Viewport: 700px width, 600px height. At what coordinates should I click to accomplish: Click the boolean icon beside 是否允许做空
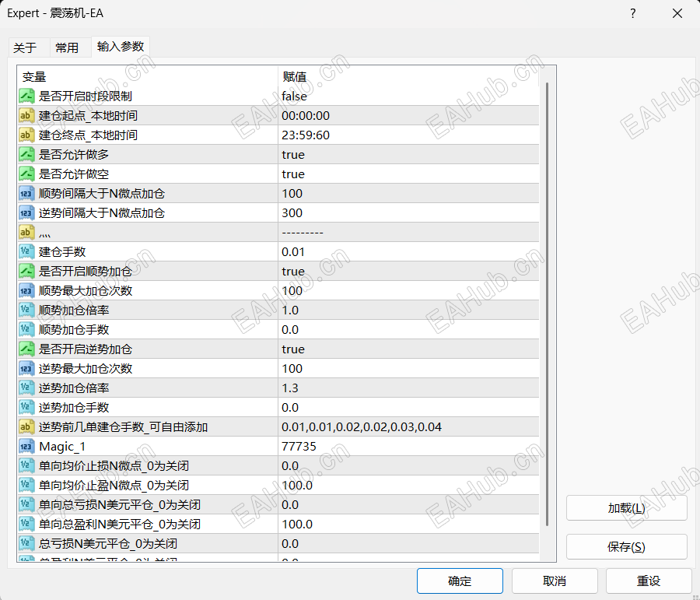[26, 174]
